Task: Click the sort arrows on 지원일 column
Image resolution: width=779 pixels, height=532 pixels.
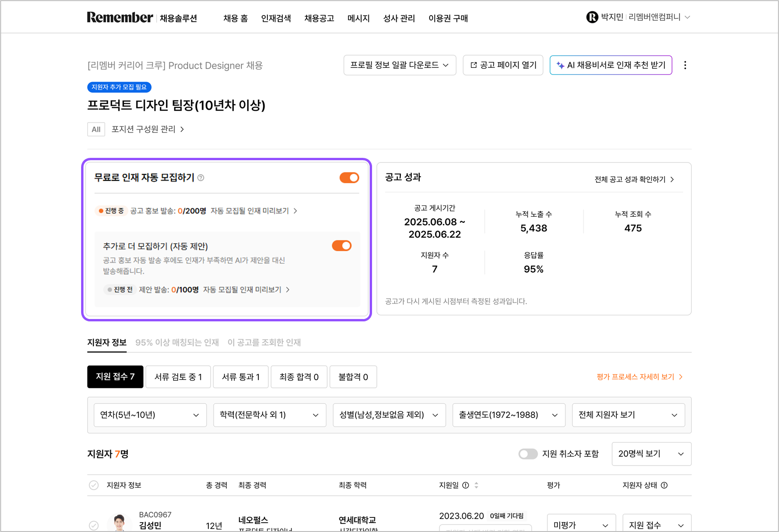Action: point(476,485)
